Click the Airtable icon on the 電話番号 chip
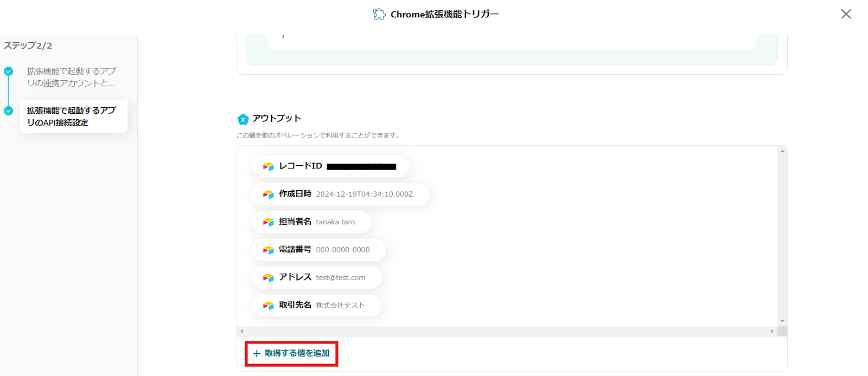The height and width of the screenshot is (376, 868). pos(268,250)
